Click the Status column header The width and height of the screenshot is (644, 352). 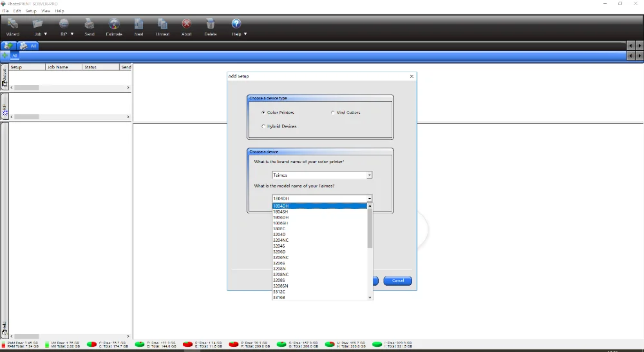pyautogui.click(x=100, y=66)
